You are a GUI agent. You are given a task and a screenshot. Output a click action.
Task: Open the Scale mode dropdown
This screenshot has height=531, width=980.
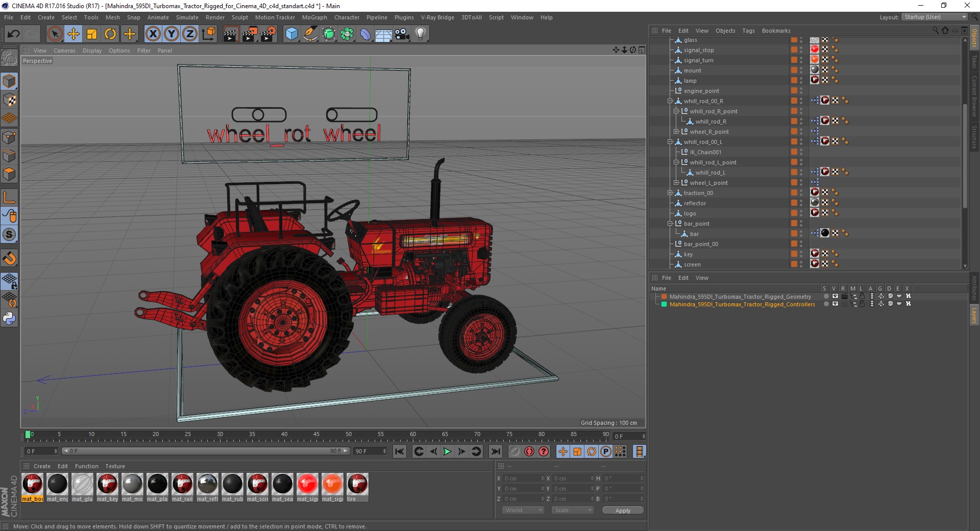click(573, 510)
